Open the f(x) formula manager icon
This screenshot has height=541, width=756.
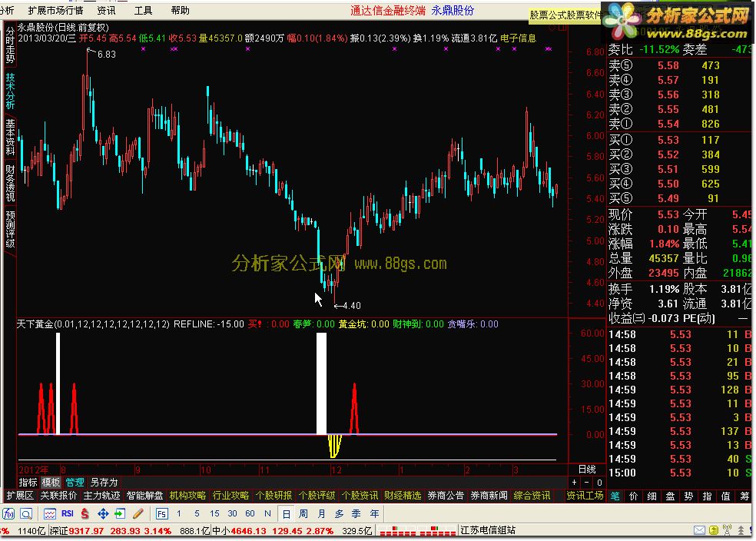click(8, 513)
